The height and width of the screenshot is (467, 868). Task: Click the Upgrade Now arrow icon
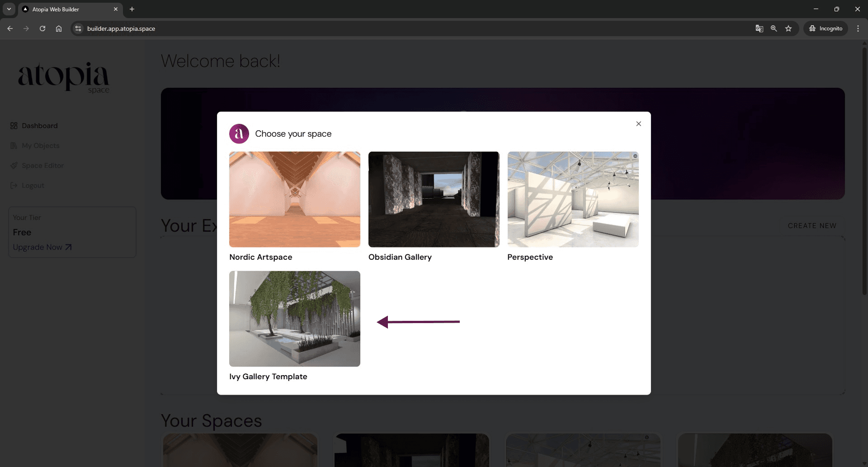[68, 247]
